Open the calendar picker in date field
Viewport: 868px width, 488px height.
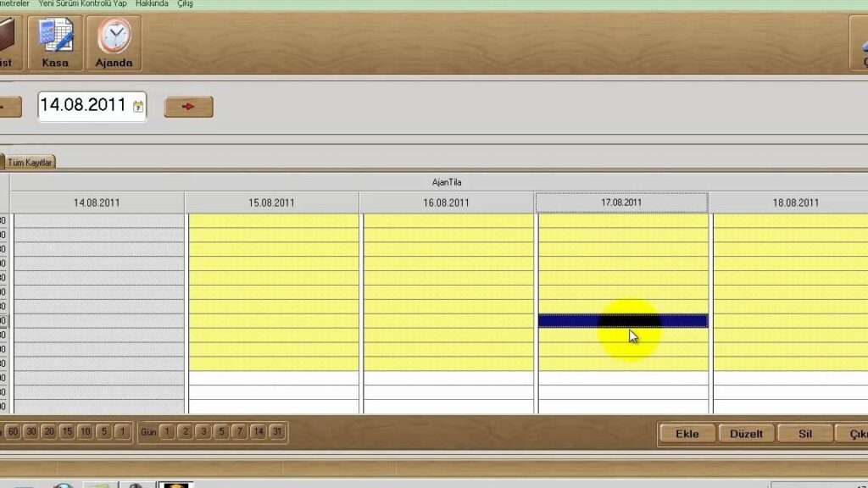(138, 107)
